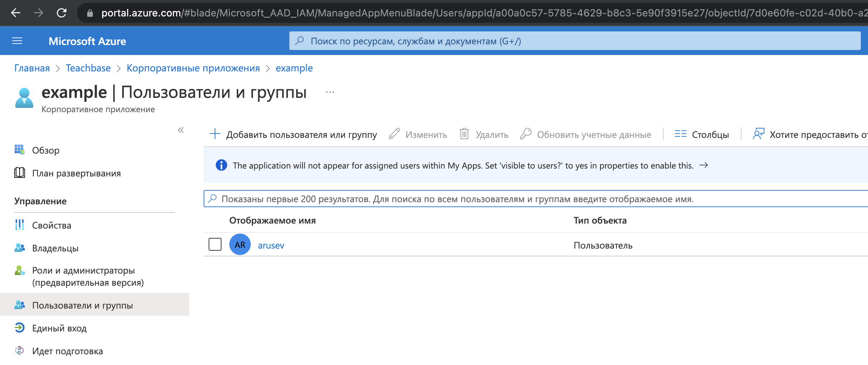Focus the users and groups search box
The height and width of the screenshot is (365, 868).
[x=536, y=199]
